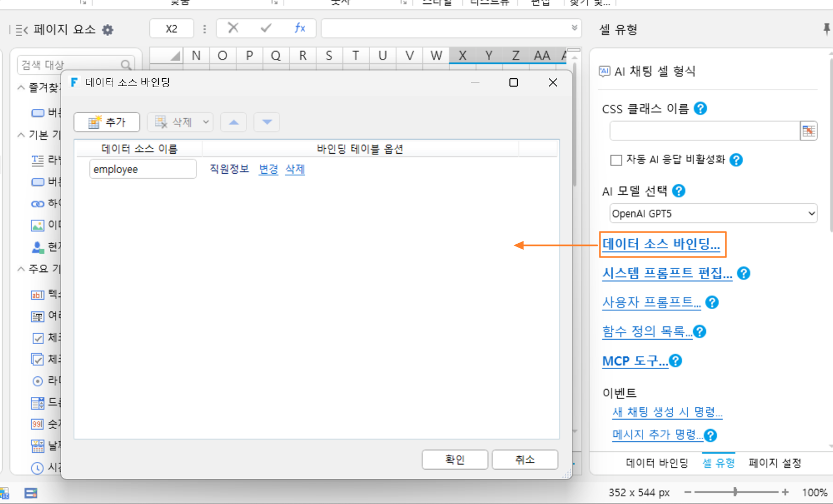Click the fx insert function icon

point(300,28)
